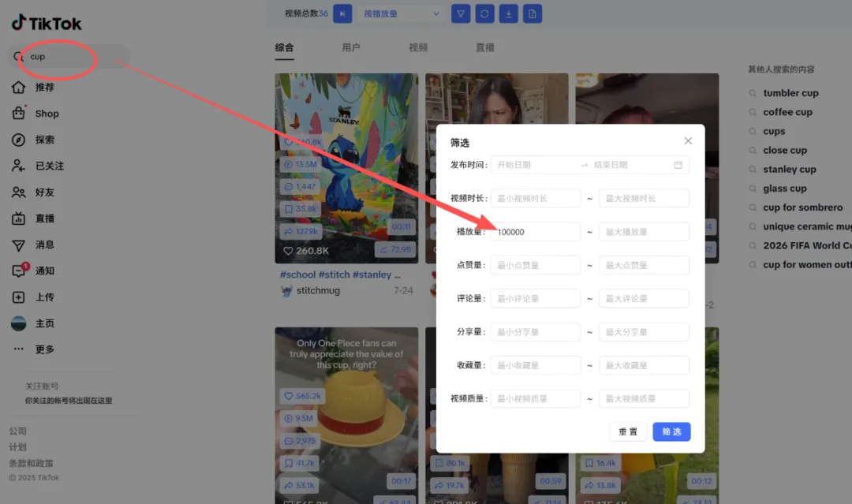Select the 'tumbler cup' search suggestion

[790, 93]
